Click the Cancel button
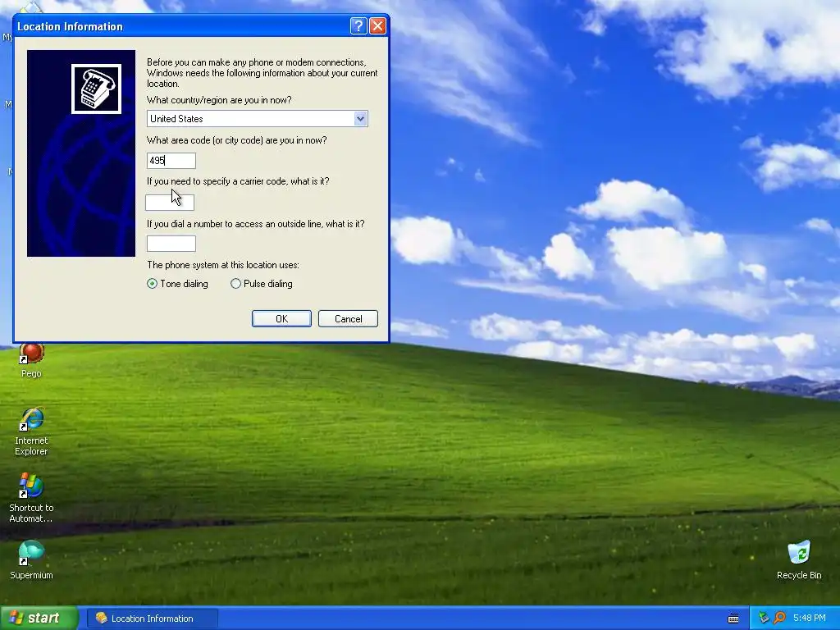Screen dimensions: 840x630 (348, 319)
